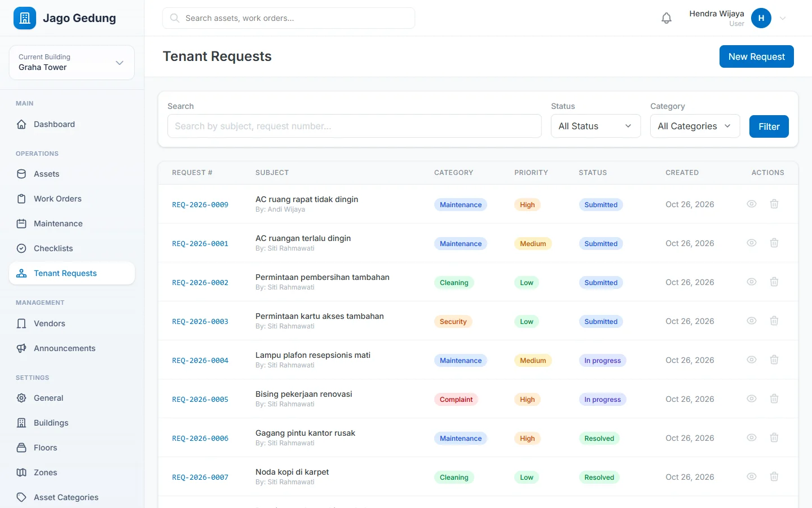Viewport: 812px width, 508px height.
Task: Delete request REQ-2026-0001
Action: pyautogui.click(x=774, y=243)
